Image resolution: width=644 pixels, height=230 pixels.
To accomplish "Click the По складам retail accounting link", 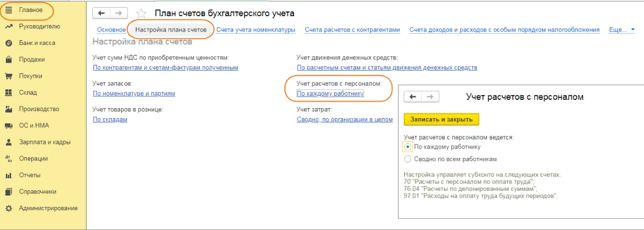I will 110,119.
